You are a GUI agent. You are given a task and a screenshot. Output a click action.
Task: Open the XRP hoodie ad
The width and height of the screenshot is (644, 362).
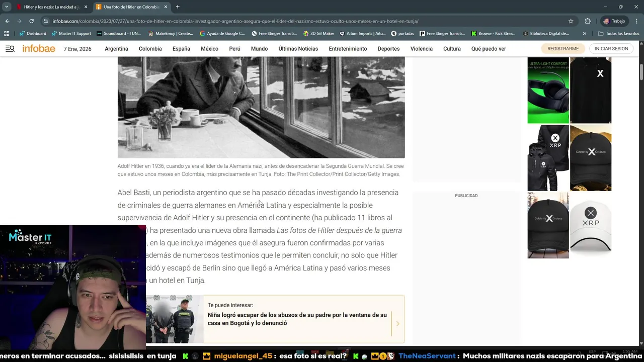[548, 158]
